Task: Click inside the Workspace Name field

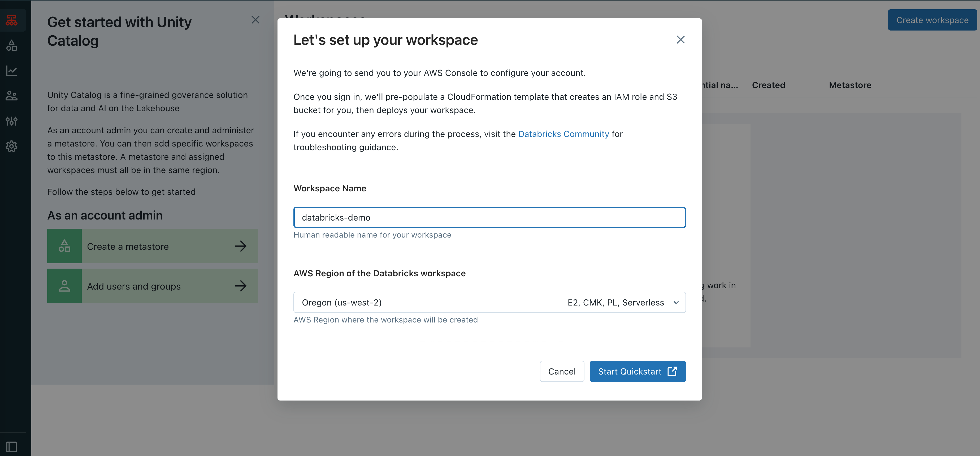Action: (x=489, y=217)
